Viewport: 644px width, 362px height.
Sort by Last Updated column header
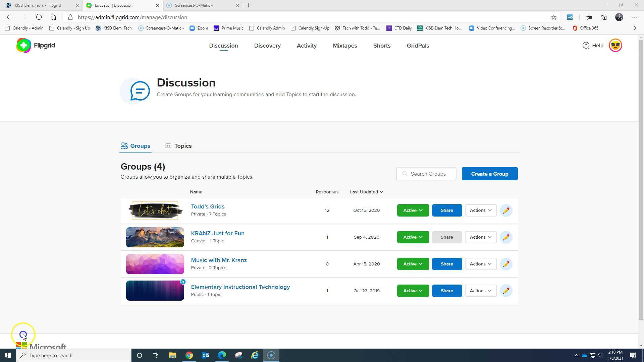coord(366,192)
